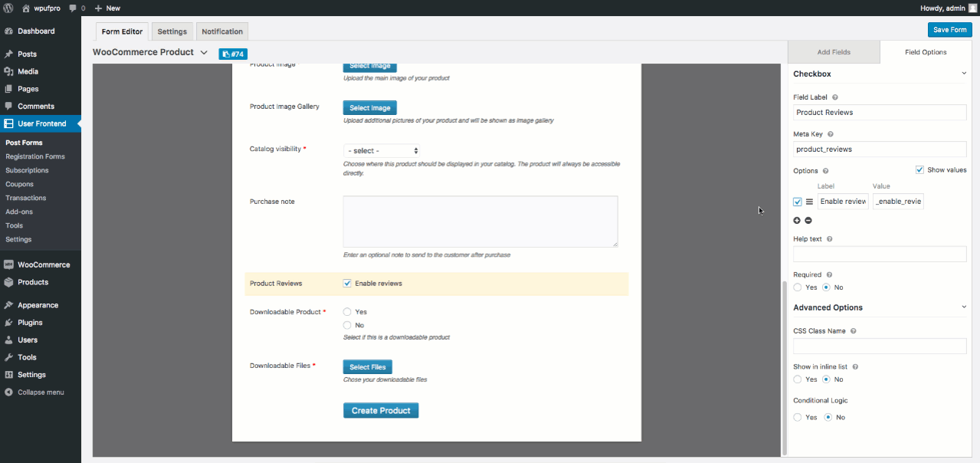980x463 pixels.
Task: Collapse the Checkbox options section
Action: coord(964,74)
